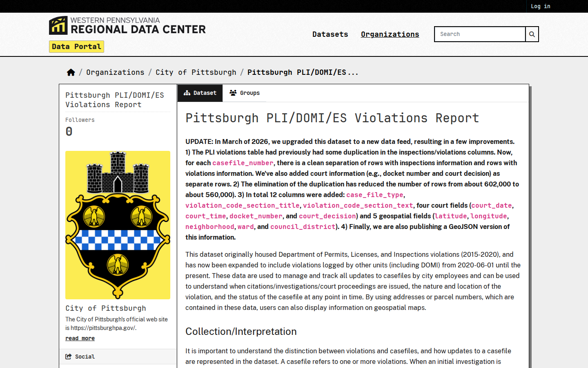The width and height of the screenshot is (588, 368).
Task: Click the Social share icon
Action: point(69,357)
